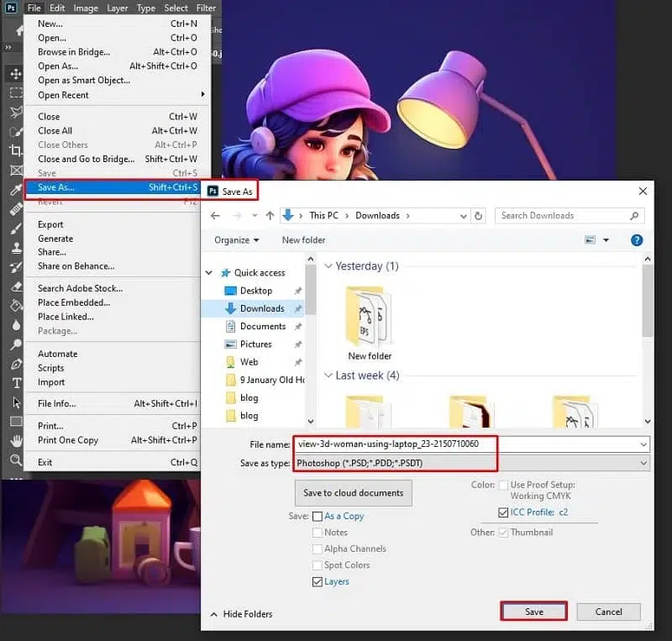Open the view options dropdown arrow
672x641 pixels.
tap(606, 240)
